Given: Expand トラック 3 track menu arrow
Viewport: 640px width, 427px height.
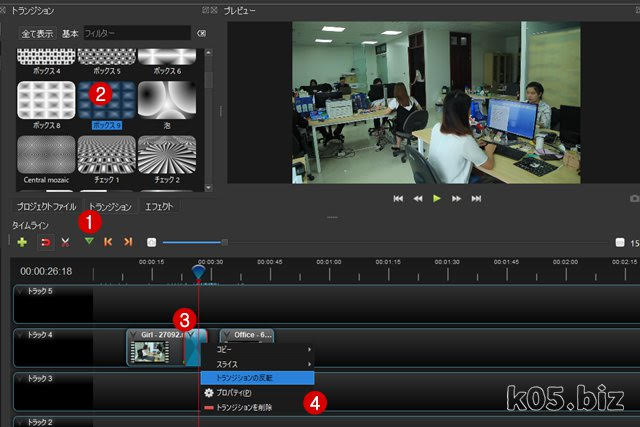Looking at the screenshot, I should [x=21, y=379].
